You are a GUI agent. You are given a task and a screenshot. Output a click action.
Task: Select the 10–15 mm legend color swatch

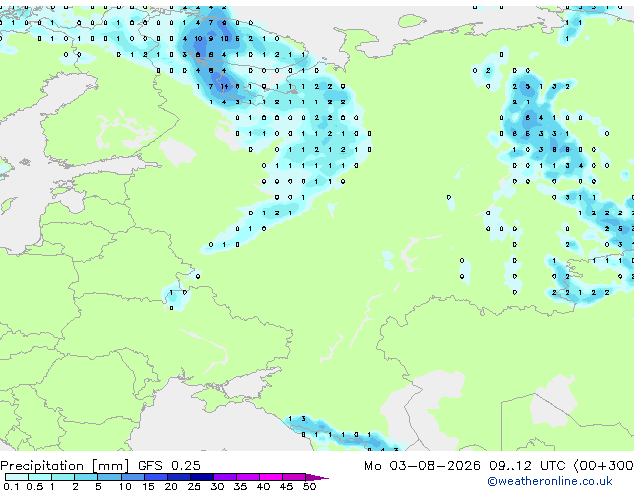coord(133,477)
